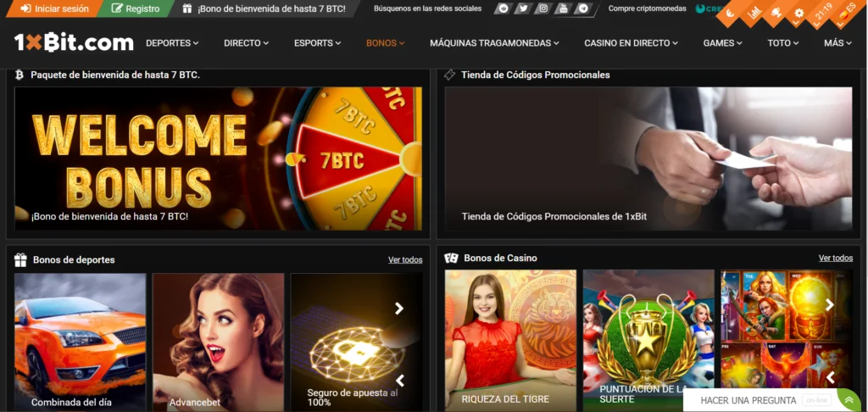868x412 pixels.
Task: Open the Bonos menu item
Action: click(x=385, y=42)
